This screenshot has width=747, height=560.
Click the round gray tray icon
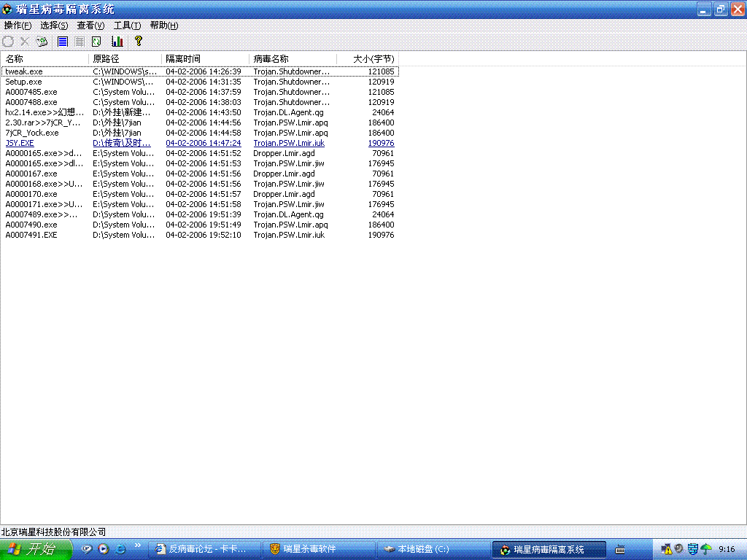click(x=679, y=548)
